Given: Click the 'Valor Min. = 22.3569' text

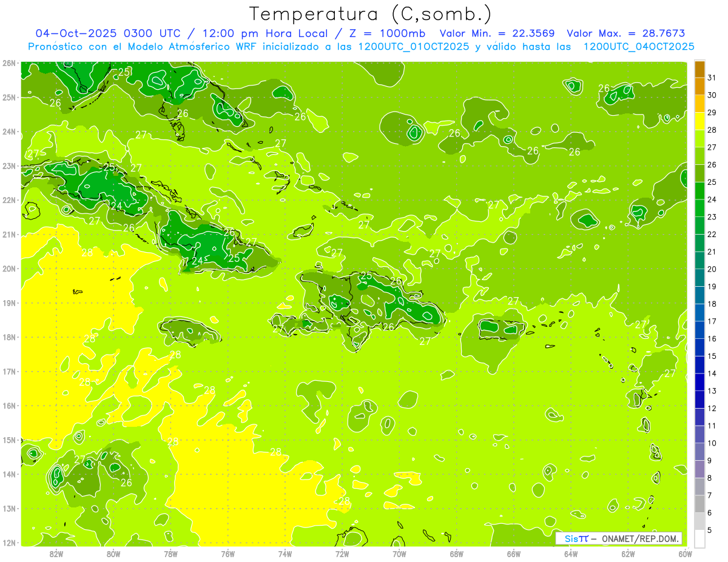Looking at the screenshot, I should click(499, 33).
